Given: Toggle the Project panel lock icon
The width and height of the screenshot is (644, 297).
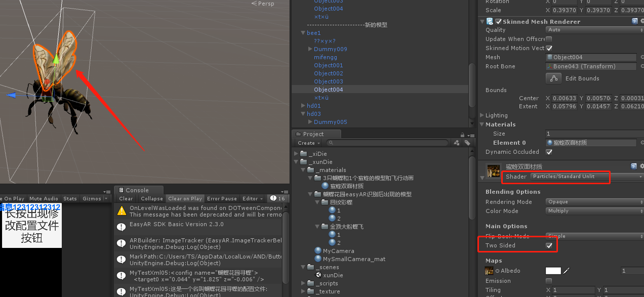Looking at the screenshot, I should tap(463, 135).
